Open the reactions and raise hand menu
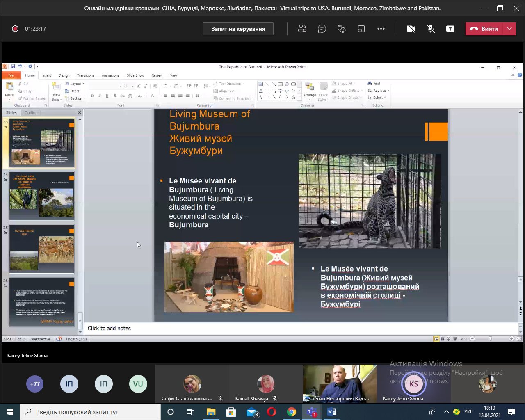Image resolution: width=525 pixels, height=420 pixels. 341,29
